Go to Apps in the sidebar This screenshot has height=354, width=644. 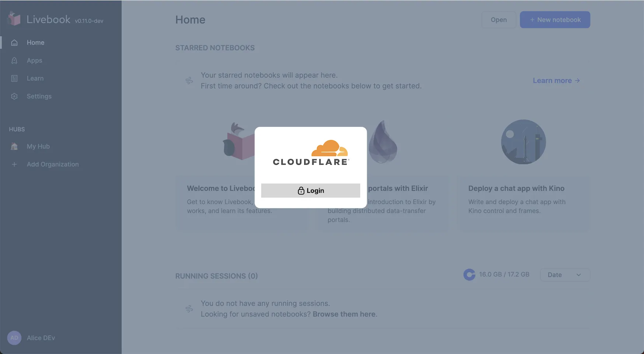(x=34, y=60)
